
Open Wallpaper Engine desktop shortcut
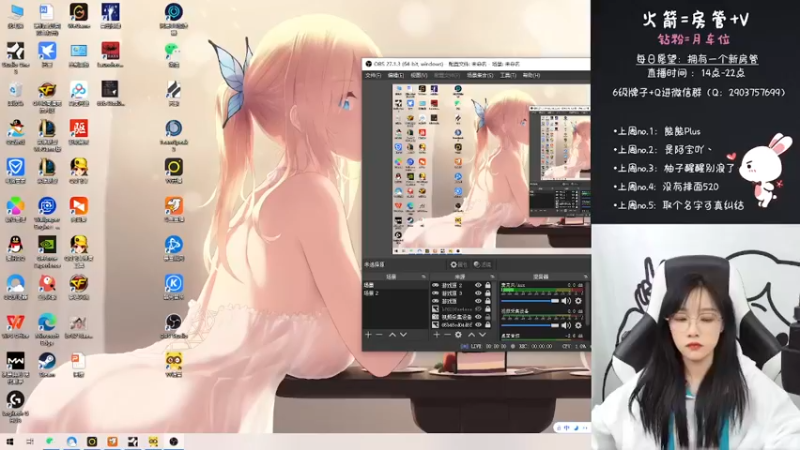coord(47,212)
